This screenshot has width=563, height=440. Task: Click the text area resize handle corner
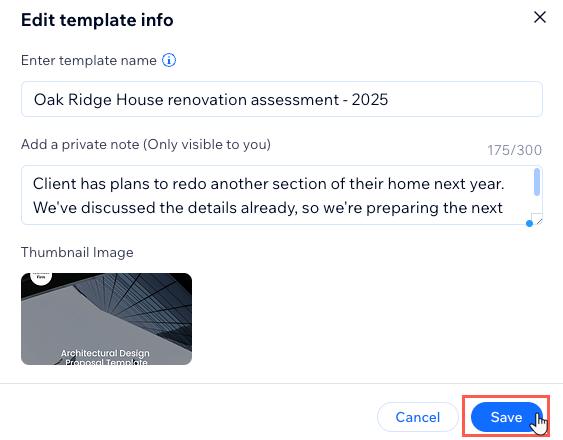tap(538, 219)
